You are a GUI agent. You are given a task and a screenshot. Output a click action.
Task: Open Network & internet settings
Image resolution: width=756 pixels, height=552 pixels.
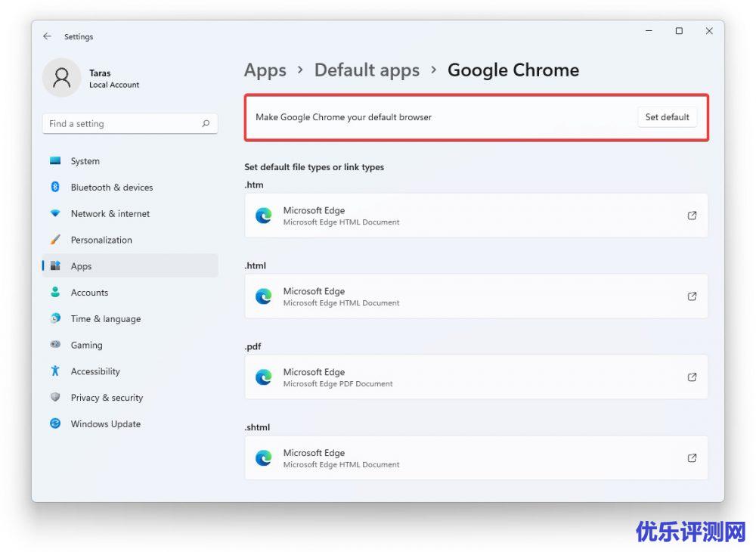[130, 213]
